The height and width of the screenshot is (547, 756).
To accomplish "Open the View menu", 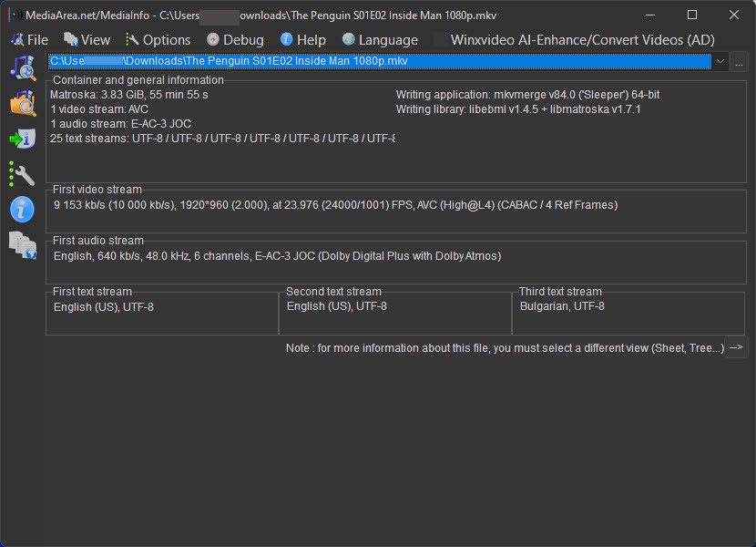I will click(x=87, y=40).
